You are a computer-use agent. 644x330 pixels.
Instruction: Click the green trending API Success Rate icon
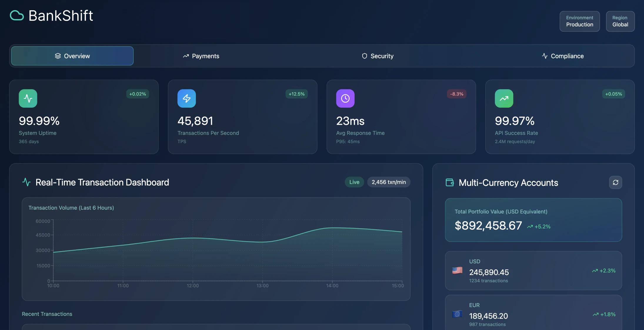[504, 98]
